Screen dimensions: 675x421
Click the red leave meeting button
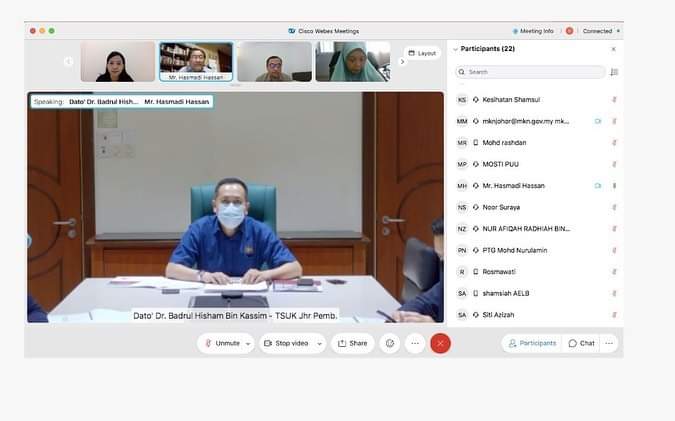(440, 343)
